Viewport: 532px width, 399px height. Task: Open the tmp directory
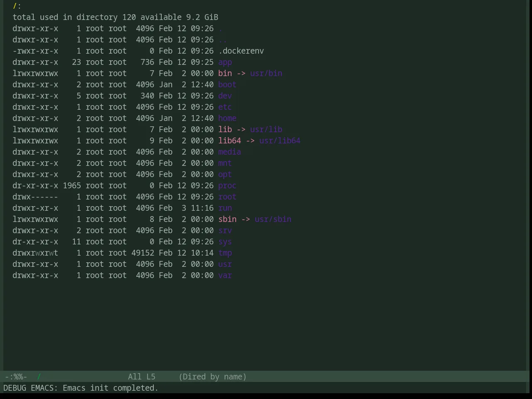[x=225, y=253]
